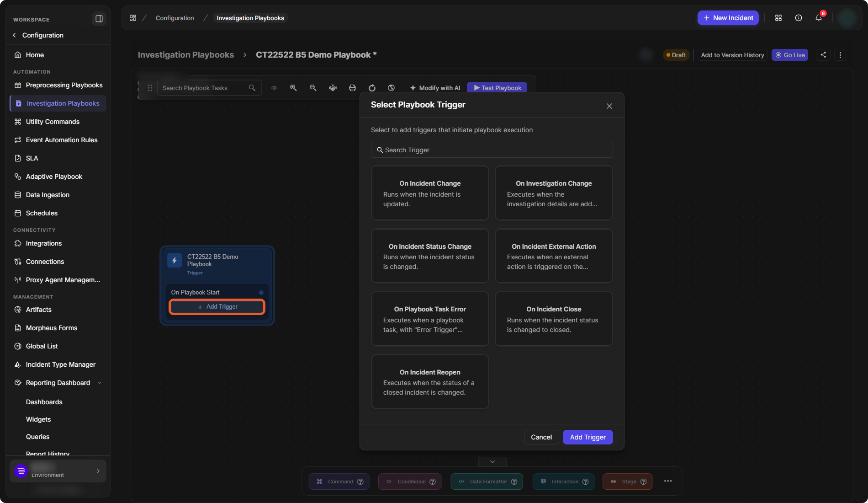Open Connections
This screenshot has width=868, height=503.
(x=58, y=262)
